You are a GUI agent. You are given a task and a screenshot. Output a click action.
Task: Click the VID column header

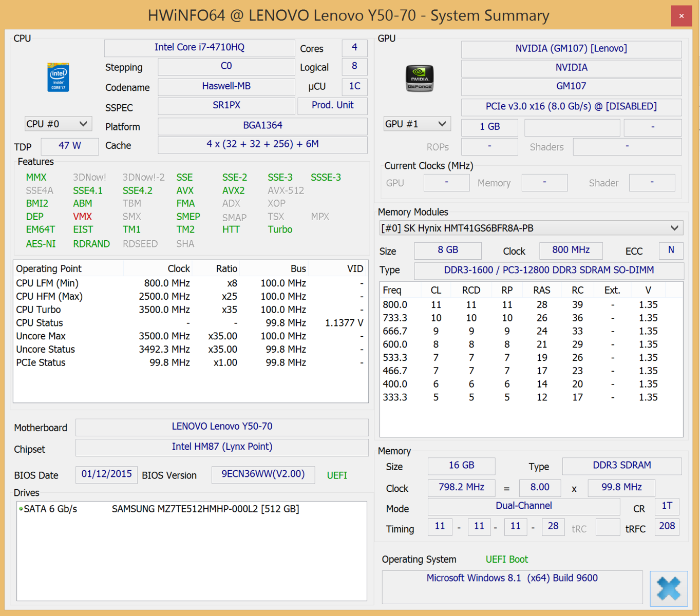point(337,268)
